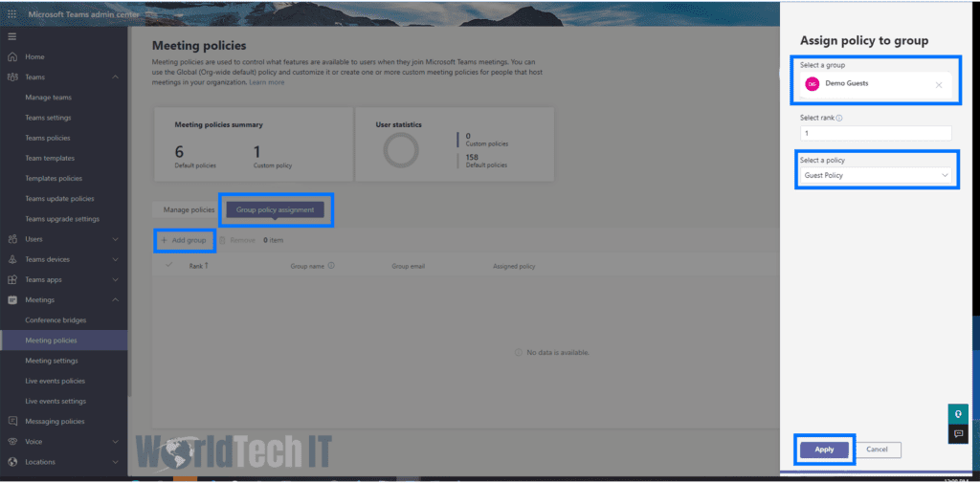Image resolution: width=980 pixels, height=483 pixels.
Task: Open Teams policies in sidebar
Action: pos(48,138)
